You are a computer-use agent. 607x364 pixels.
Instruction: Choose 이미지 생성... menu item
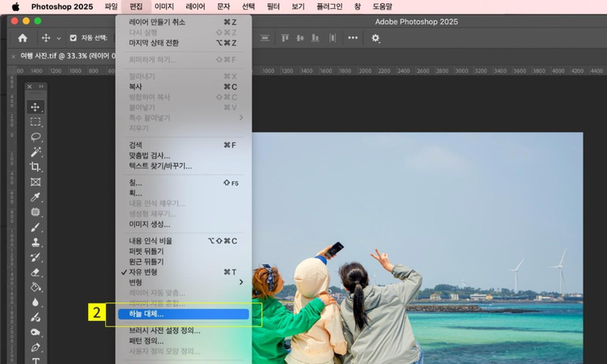click(183, 224)
